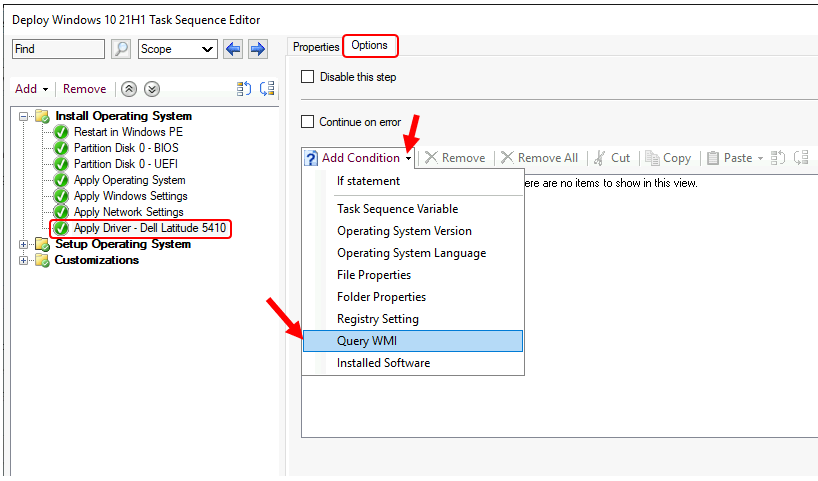The height and width of the screenshot is (481, 818).
Task: Move selected step up icon
Action: [129, 89]
